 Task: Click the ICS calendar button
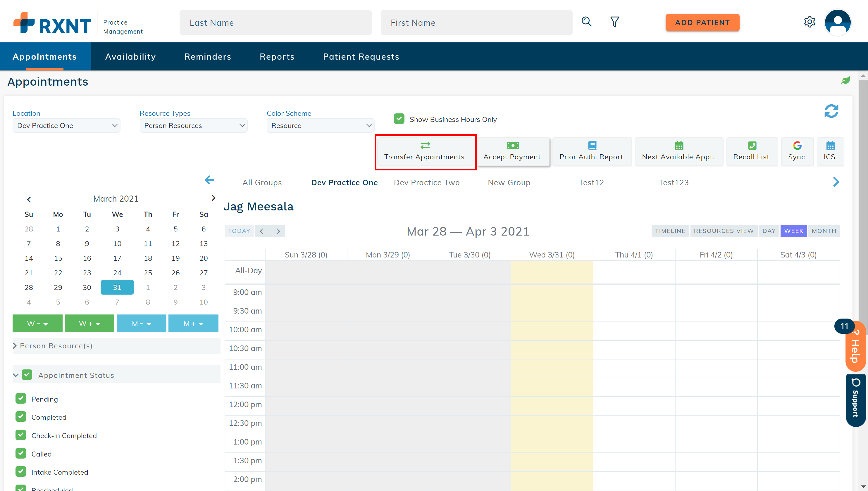click(830, 151)
